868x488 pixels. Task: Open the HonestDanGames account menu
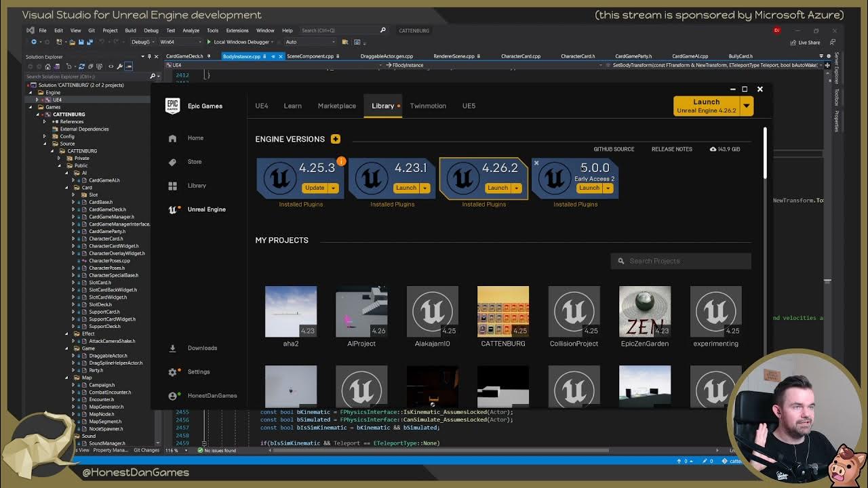pyautogui.click(x=203, y=396)
